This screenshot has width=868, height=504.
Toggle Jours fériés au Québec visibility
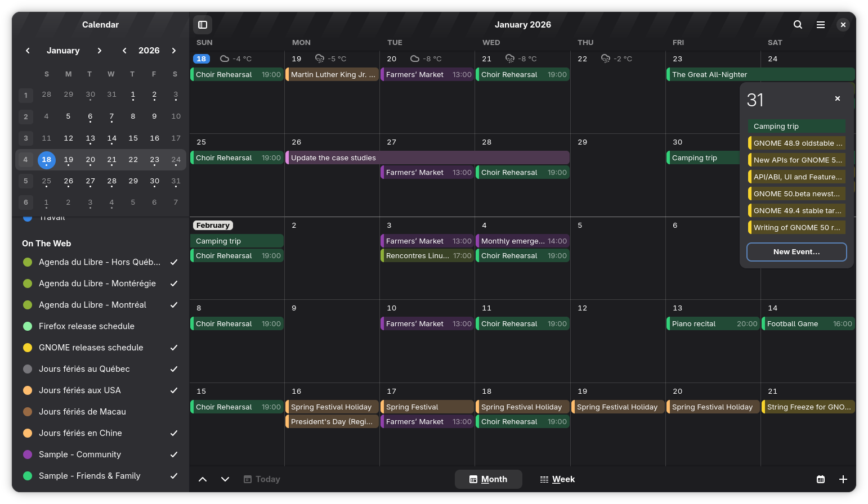174,369
